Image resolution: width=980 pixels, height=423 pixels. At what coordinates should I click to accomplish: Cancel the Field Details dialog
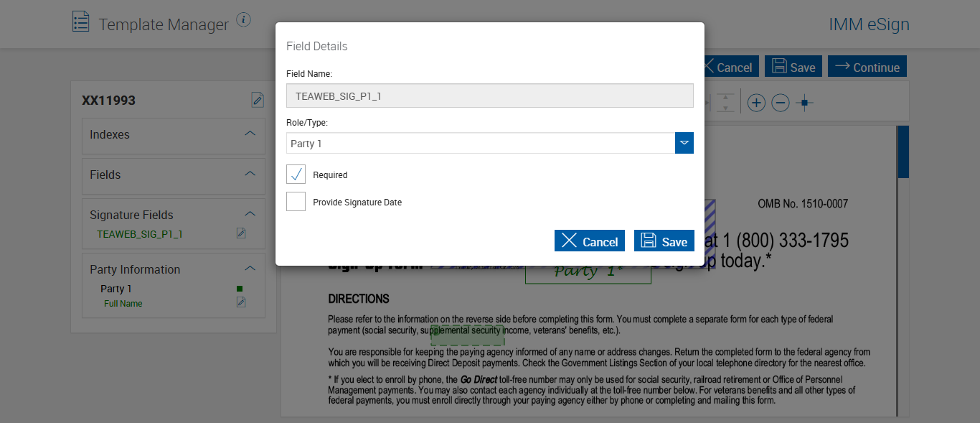click(x=590, y=241)
